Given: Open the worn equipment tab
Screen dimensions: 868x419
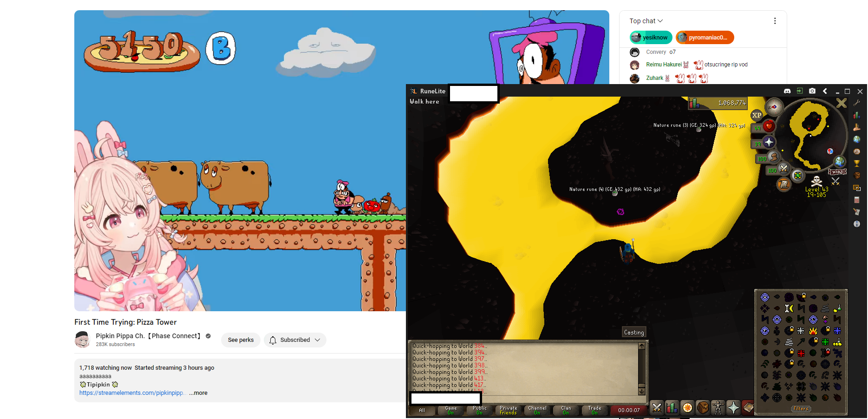Looking at the screenshot, I should 718,408.
